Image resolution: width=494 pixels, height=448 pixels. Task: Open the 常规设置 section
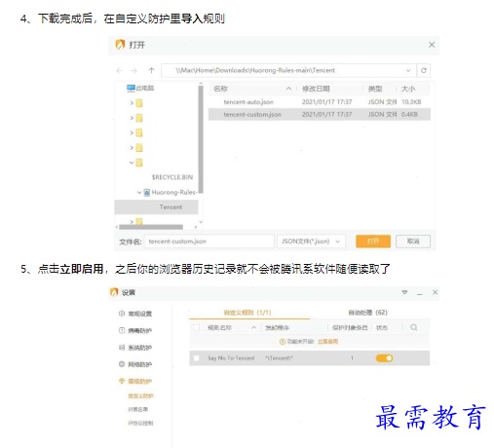coord(140,314)
